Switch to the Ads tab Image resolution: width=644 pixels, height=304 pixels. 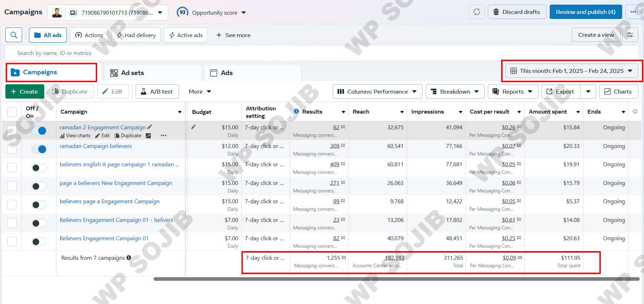253,73
